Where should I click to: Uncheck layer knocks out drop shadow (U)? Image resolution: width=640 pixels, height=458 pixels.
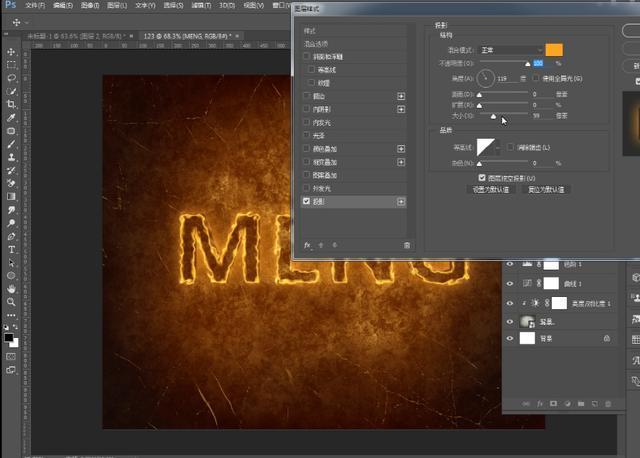point(482,178)
